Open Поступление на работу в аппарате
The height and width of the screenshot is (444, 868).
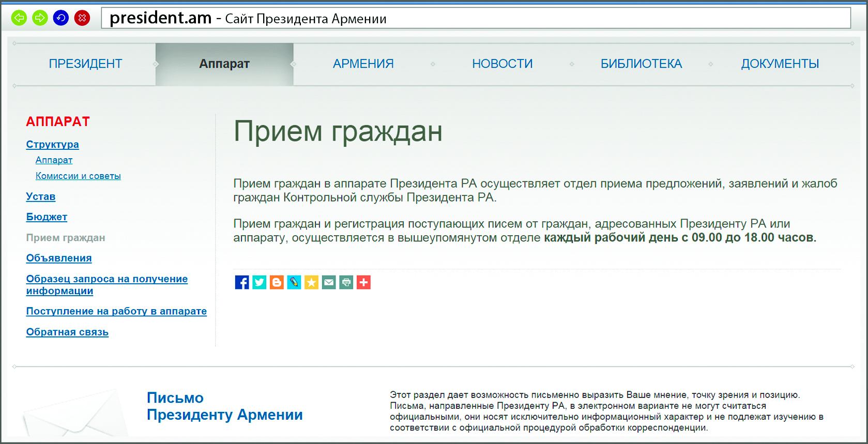tap(116, 311)
